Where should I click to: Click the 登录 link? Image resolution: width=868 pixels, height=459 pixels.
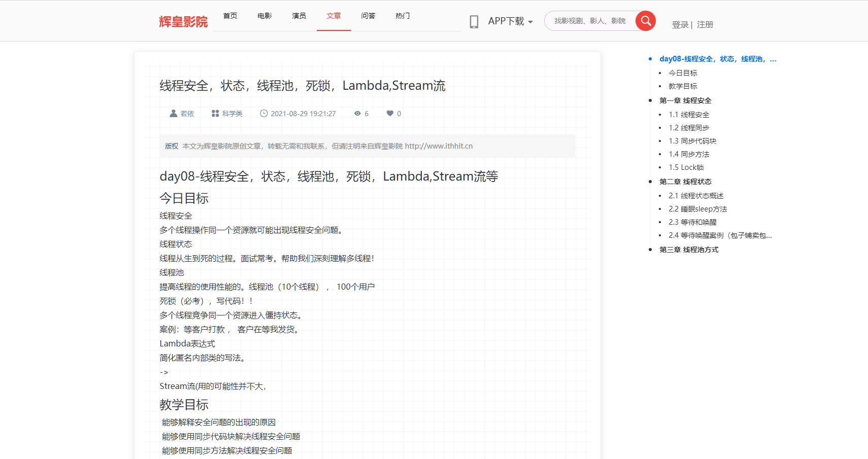(680, 24)
